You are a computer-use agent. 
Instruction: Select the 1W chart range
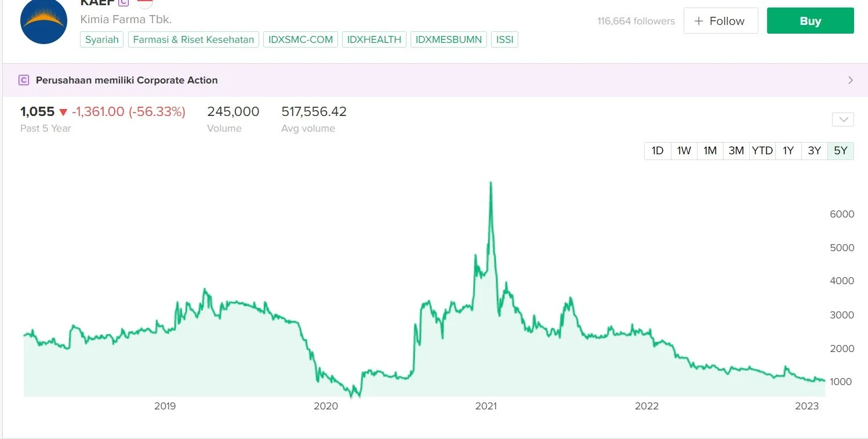tap(684, 151)
